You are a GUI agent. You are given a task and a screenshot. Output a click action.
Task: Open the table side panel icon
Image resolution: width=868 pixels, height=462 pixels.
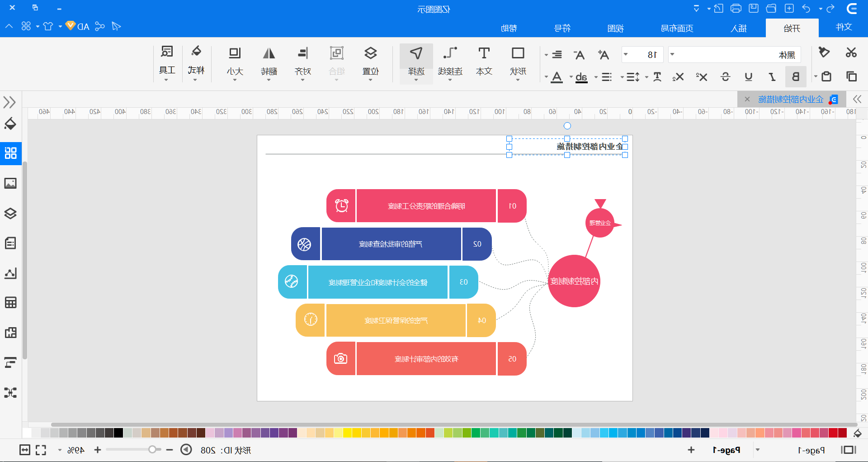10,303
